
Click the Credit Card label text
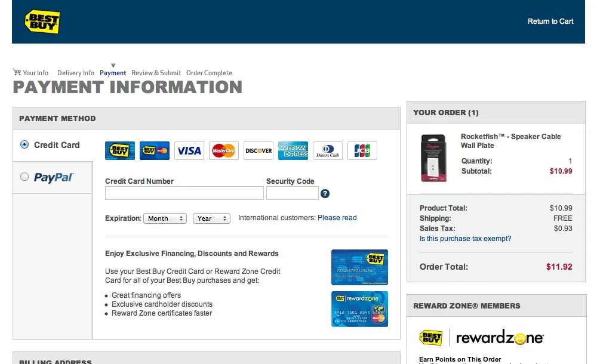tap(57, 145)
